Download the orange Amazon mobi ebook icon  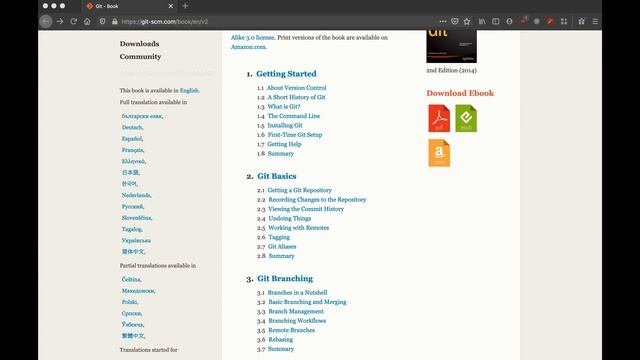tap(439, 153)
